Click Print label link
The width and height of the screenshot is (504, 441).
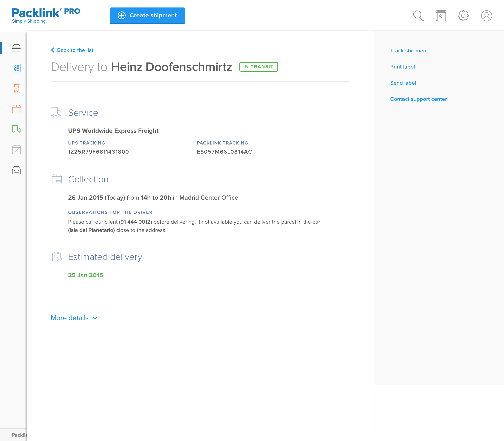click(x=402, y=67)
